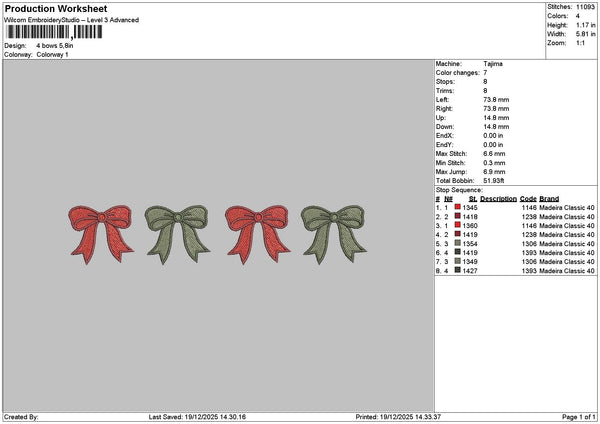This screenshot has height=424, width=600.
Task: Click the dark swatch in stop row 6
Action: (457, 252)
